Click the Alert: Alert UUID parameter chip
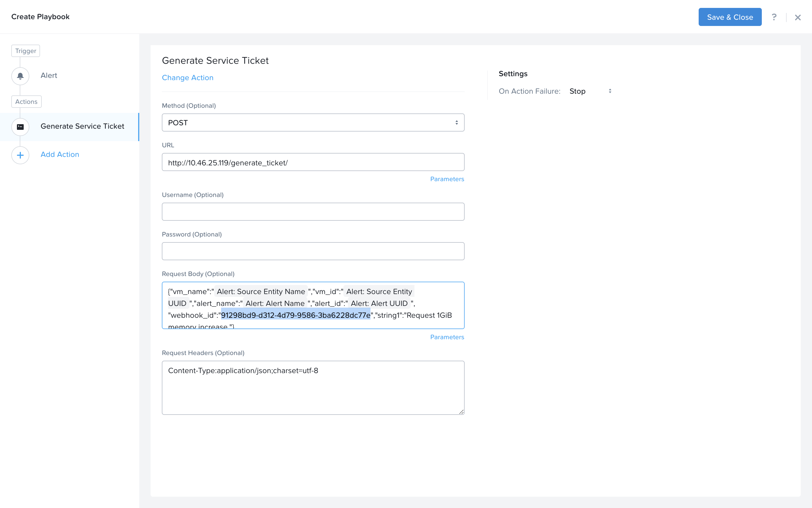The height and width of the screenshot is (508, 812). (x=379, y=303)
